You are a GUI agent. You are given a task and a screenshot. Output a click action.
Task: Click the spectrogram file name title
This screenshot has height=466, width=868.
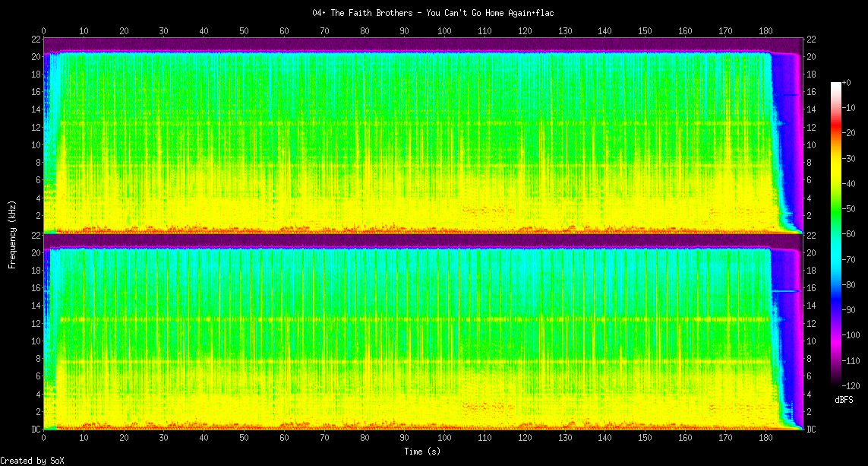coord(434,13)
